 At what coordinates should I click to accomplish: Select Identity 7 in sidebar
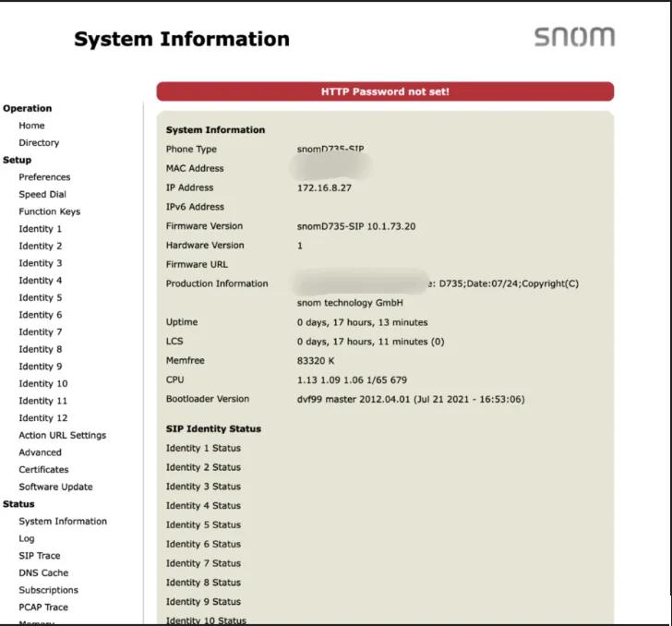[41, 331]
